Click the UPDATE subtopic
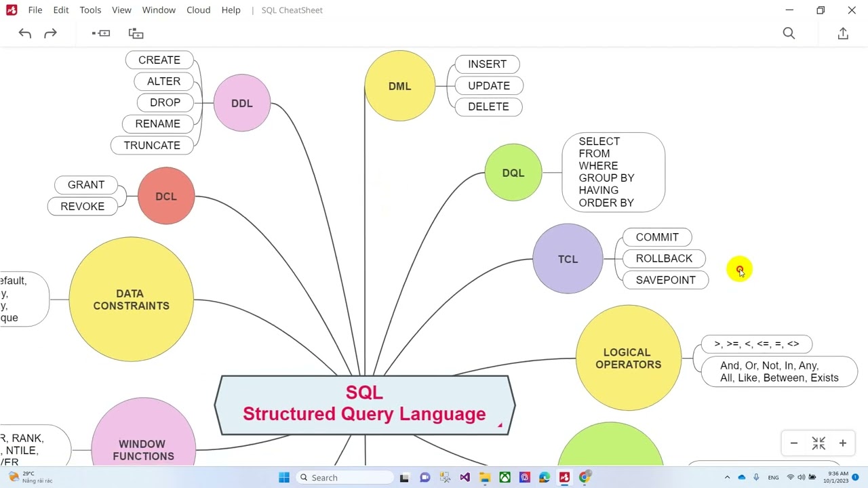Screen dimensions: 868x488 click(x=489, y=86)
